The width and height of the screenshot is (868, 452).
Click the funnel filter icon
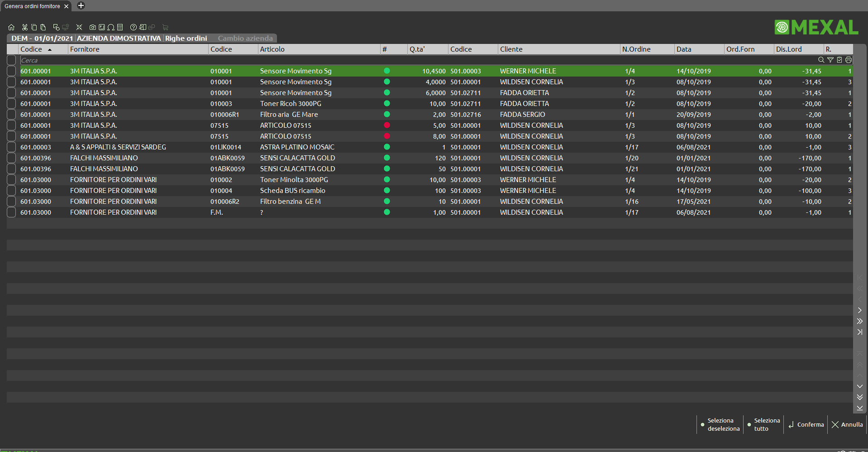click(830, 60)
